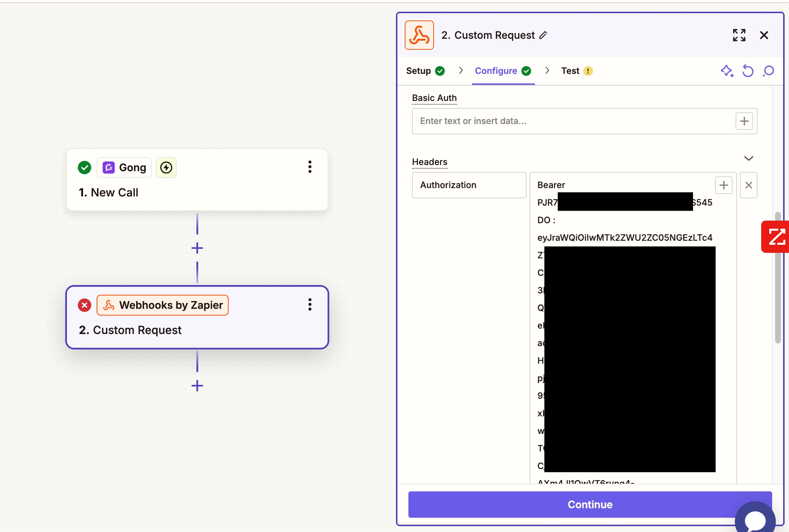The height and width of the screenshot is (532, 789).
Task: Click the Headers label
Action: [430, 162]
